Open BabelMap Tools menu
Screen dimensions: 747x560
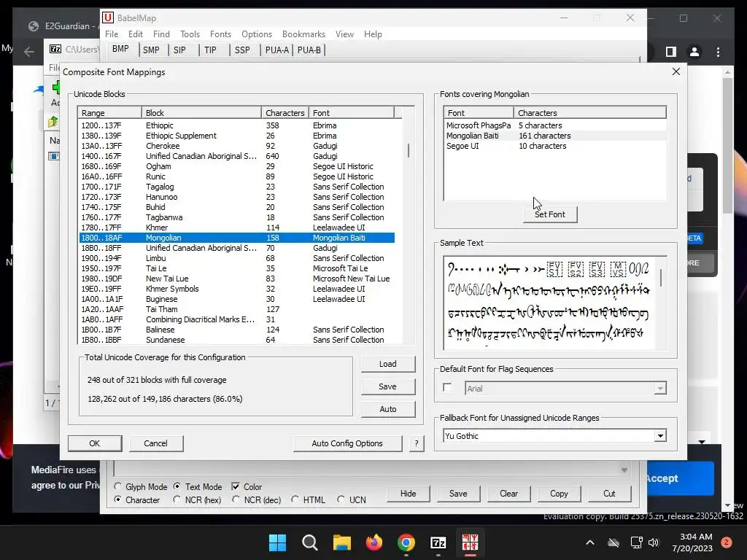190,34
